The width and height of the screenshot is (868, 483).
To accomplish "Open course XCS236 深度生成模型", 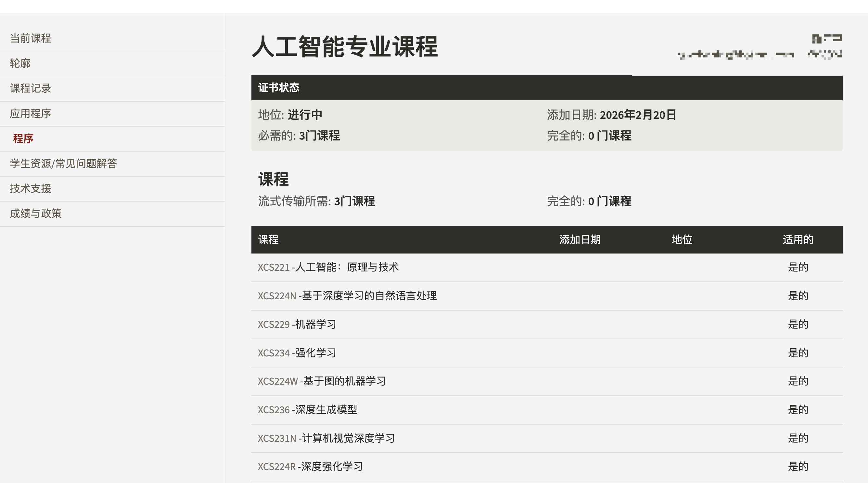I will pos(307,410).
